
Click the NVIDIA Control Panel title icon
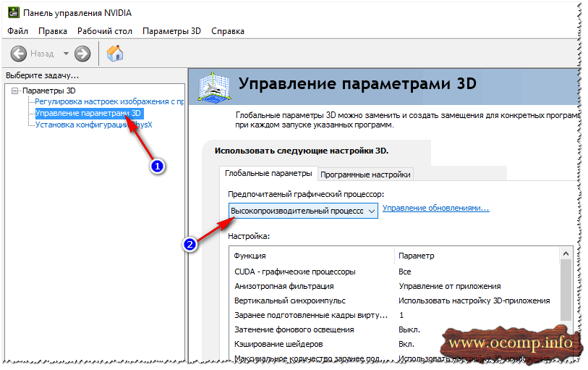point(13,13)
